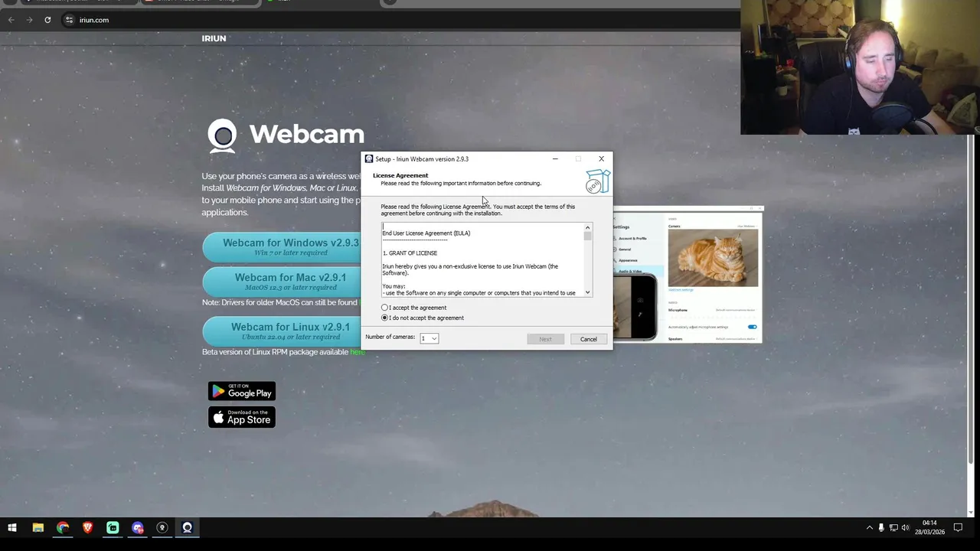
Task: Open the Windows Start menu
Action: tap(12, 527)
